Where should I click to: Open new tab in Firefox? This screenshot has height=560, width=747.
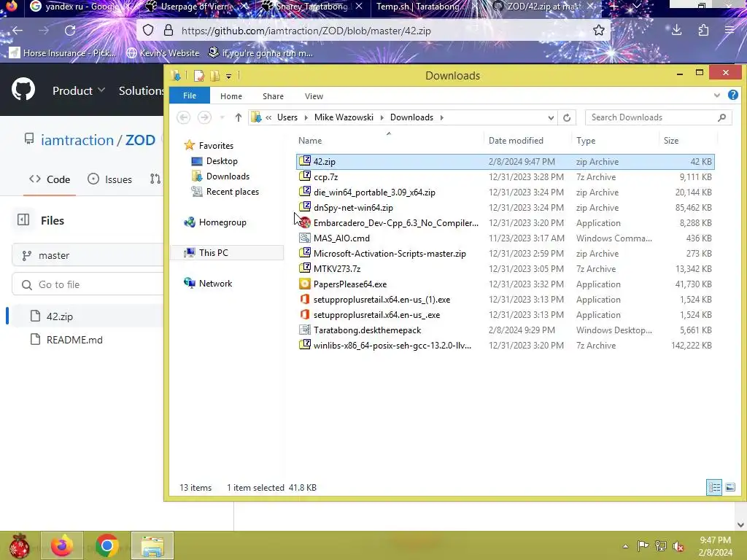pyautogui.click(x=614, y=6)
